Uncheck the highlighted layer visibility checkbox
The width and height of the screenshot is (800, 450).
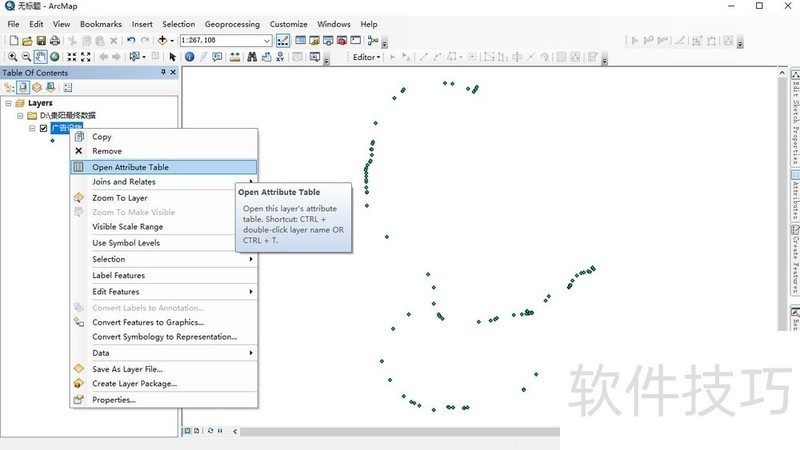coord(43,128)
